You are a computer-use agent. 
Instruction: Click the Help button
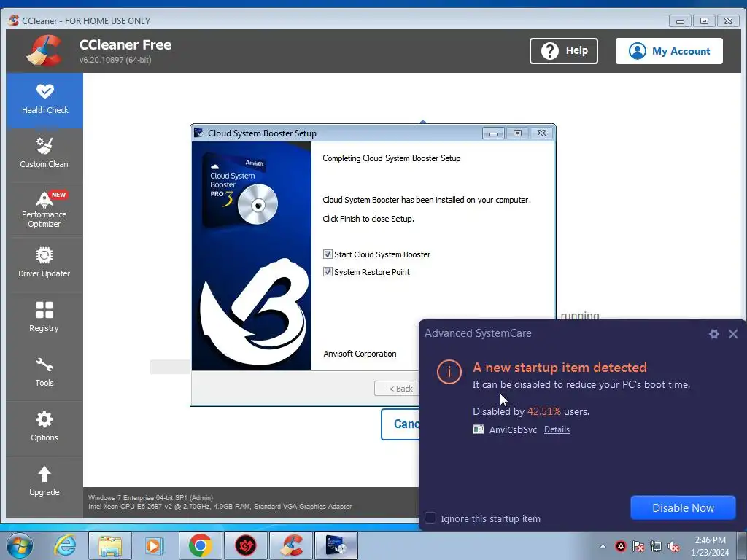[x=564, y=51]
